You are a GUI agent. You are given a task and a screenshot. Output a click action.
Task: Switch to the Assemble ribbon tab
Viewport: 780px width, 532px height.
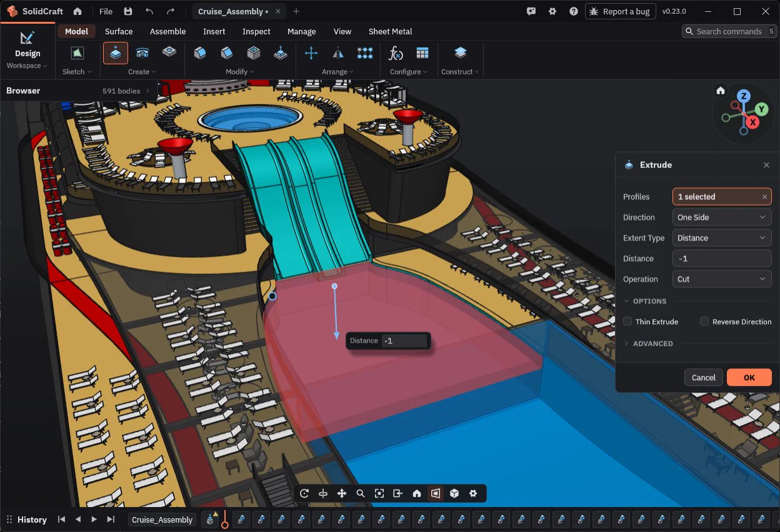[x=168, y=31]
